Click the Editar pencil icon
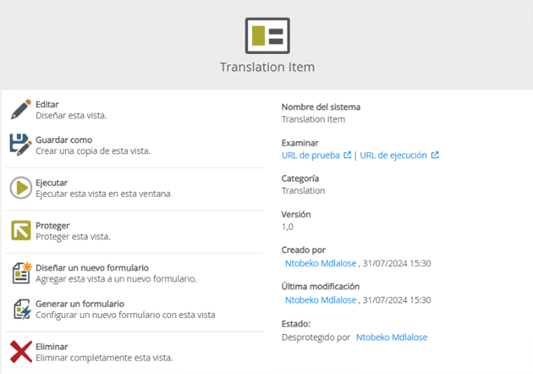This screenshot has width=533, height=374. [x=21, y=109]
